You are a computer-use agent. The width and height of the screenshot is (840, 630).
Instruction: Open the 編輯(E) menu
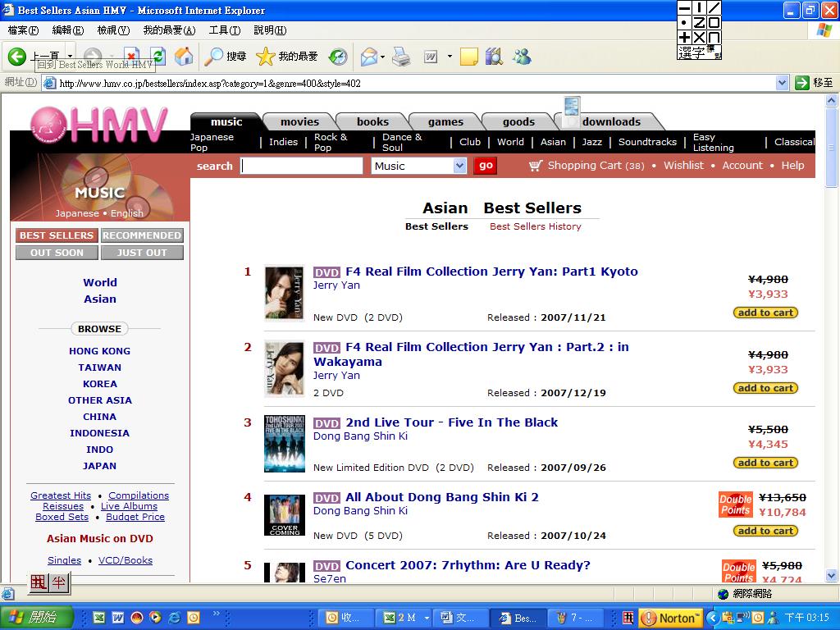click(68, 30)
